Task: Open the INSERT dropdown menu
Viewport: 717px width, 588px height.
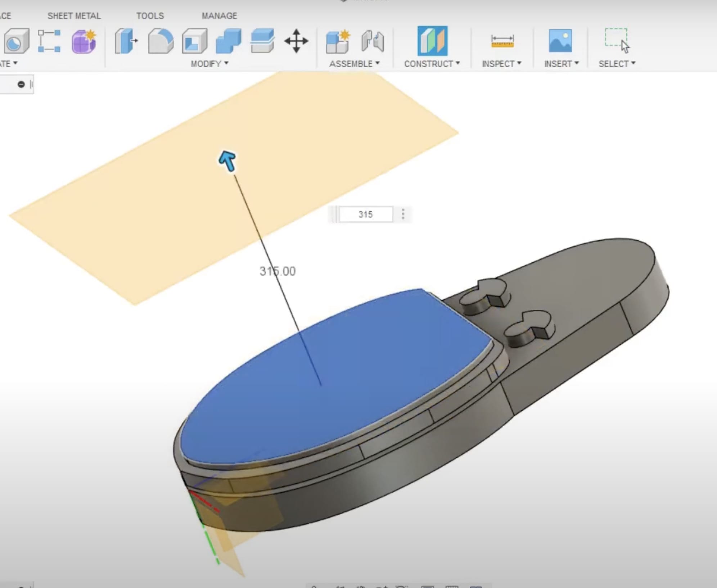Action: click(x=562, y=64)
